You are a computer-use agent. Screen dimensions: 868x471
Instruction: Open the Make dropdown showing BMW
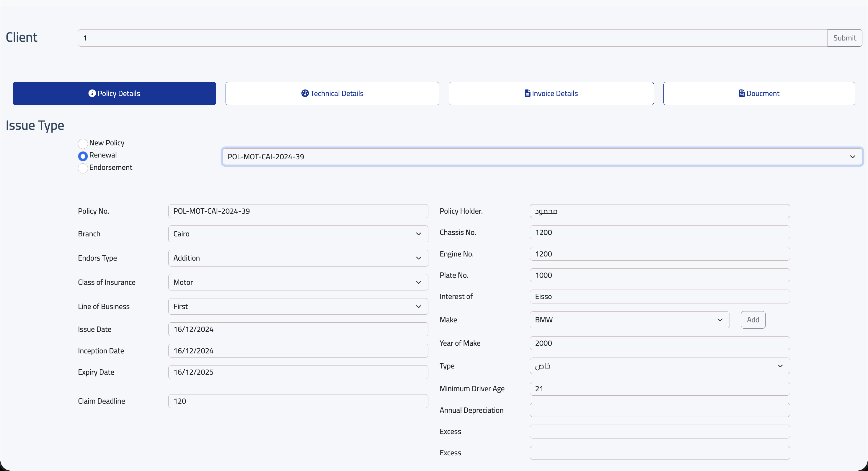(629, 320)
